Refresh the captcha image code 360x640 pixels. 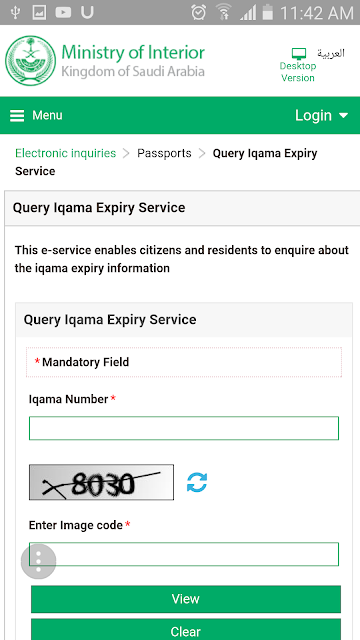pos(197,482)
